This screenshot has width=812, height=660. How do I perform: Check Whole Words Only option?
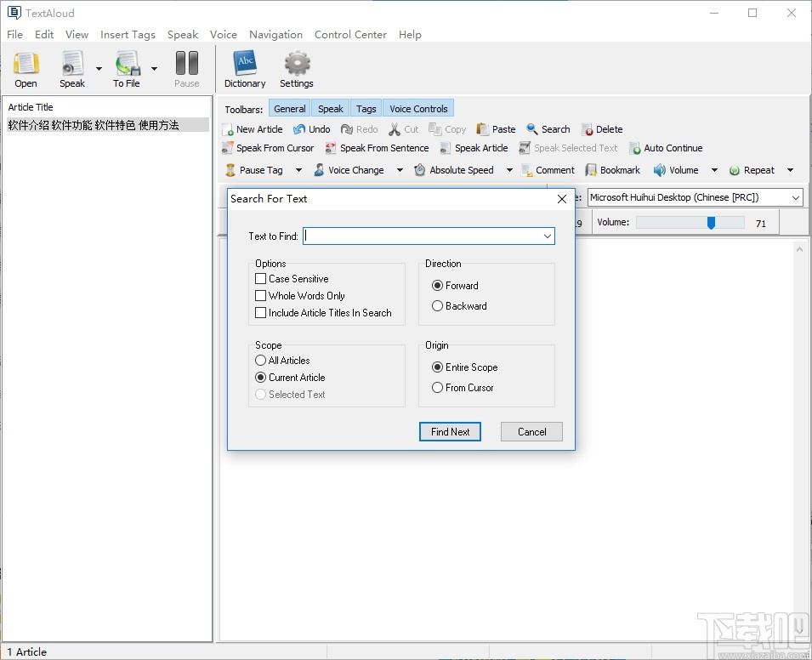[x=260, y=295]
